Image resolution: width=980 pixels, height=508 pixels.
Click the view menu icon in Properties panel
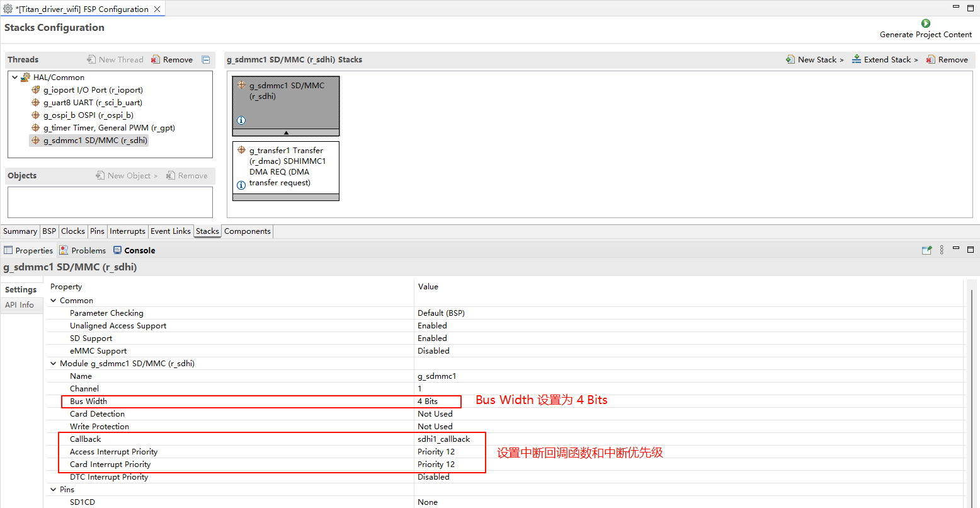click(942, 250)
